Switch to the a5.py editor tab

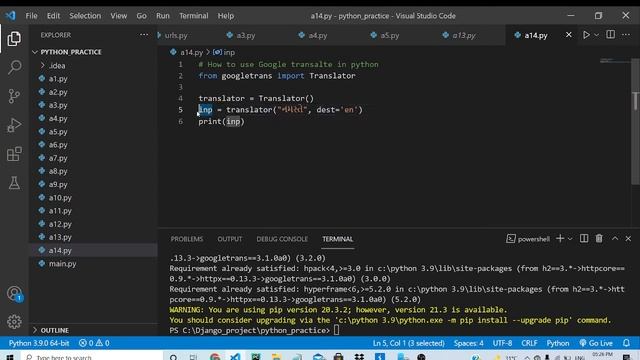[x=389, y=36]
